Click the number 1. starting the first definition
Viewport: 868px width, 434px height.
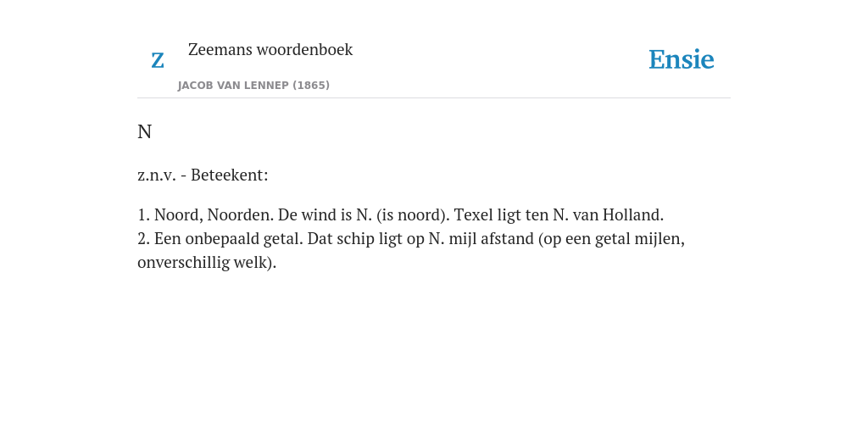click(143, 214)
